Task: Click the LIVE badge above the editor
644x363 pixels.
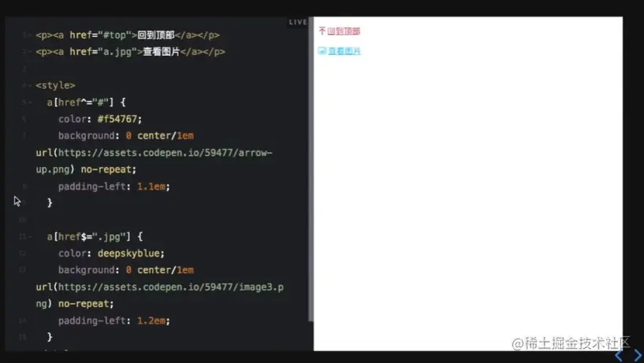Action: 298,22
